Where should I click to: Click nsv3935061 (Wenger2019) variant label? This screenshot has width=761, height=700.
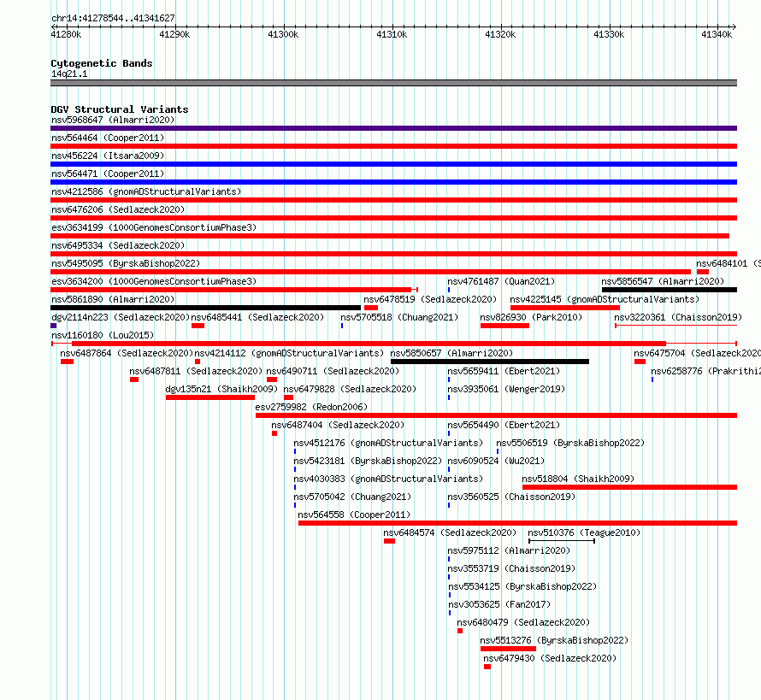pos(506,389)
